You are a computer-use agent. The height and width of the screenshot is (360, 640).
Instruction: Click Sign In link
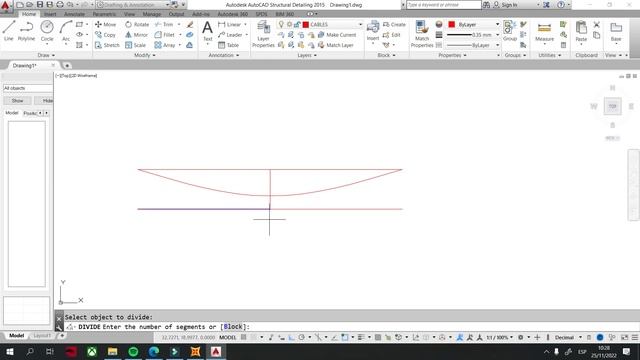[509, 5]
